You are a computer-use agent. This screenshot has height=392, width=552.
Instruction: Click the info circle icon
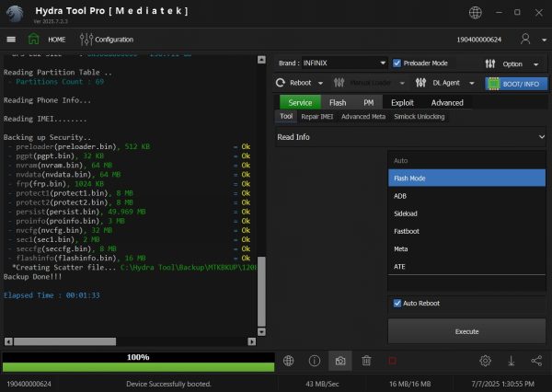(x=314, y=361)
